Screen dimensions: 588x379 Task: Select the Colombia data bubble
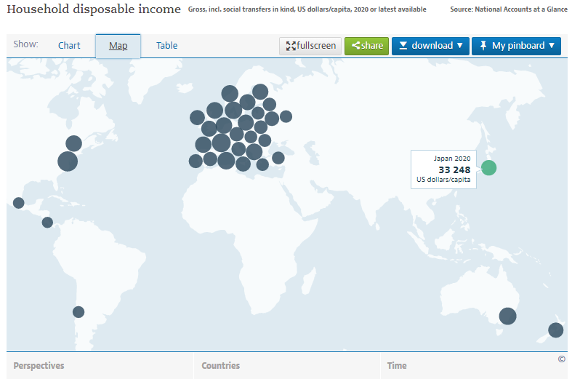pyautogui.click(x=47, y=223)
